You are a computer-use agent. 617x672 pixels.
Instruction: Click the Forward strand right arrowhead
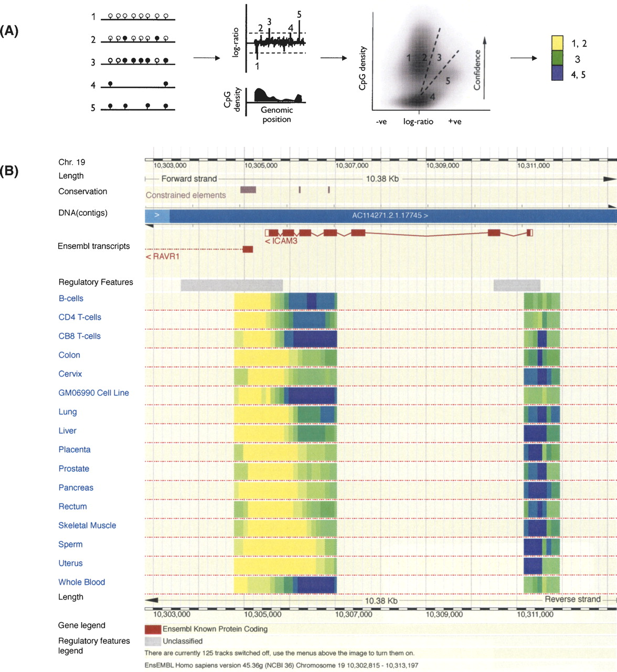(609, 179)
